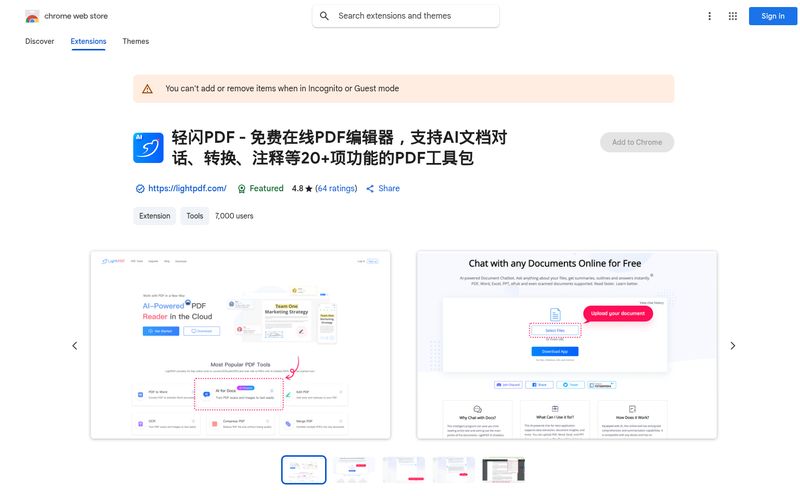800x496 pixels.
Task: Click the 4.8 rating value
Action: pyautogui.click(x=297, y=188)
